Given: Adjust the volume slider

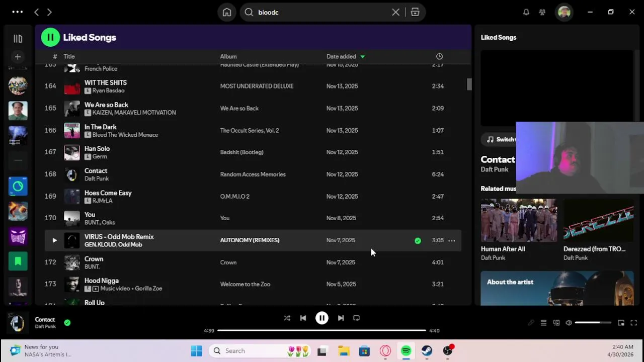Looking at the screenshot, I should pyautogui.click(x=593, y=323).
